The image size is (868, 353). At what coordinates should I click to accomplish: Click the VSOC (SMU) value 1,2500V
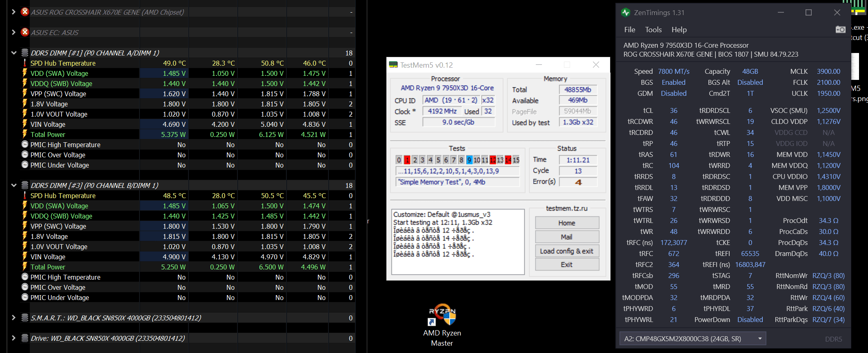pyautogui.click(x=828, y=110)
